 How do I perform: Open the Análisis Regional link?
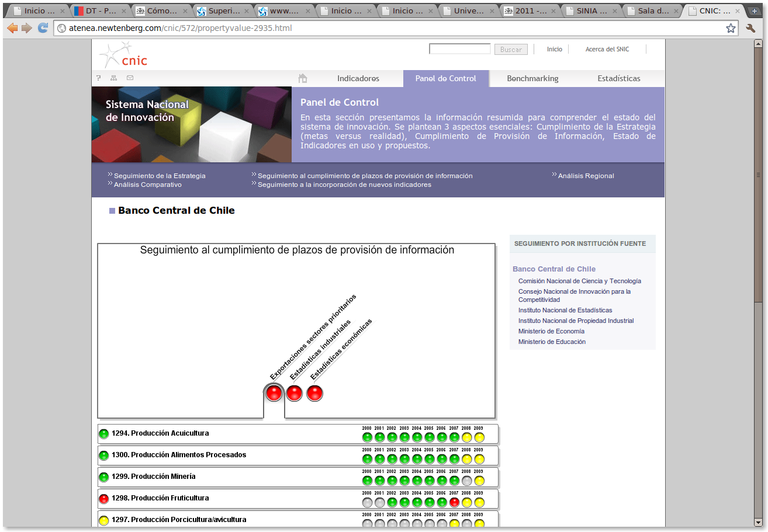pos(586,176)
